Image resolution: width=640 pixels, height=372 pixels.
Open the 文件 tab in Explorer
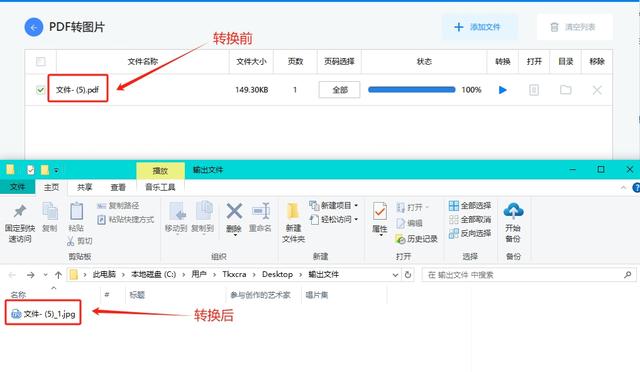pos(17,187)
